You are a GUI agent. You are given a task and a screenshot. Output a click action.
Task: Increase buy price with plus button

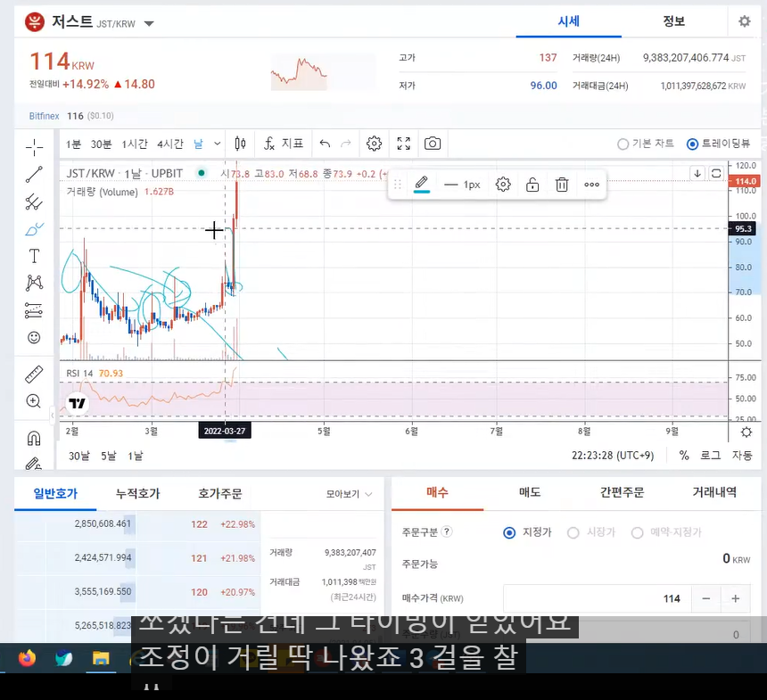735,598
